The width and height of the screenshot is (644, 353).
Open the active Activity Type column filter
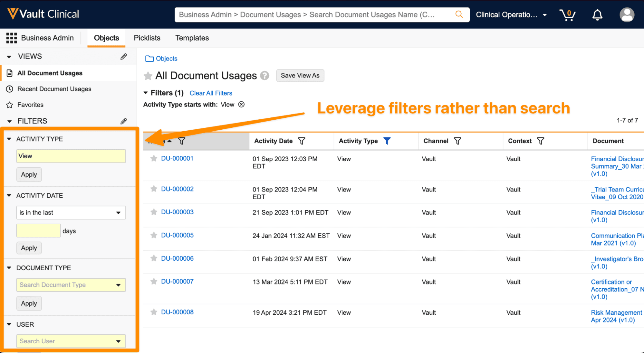point(387,141)
